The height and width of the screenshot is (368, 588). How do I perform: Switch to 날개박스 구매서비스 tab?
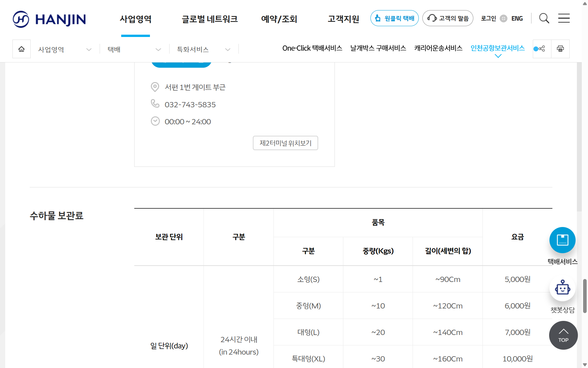point(378,48)
